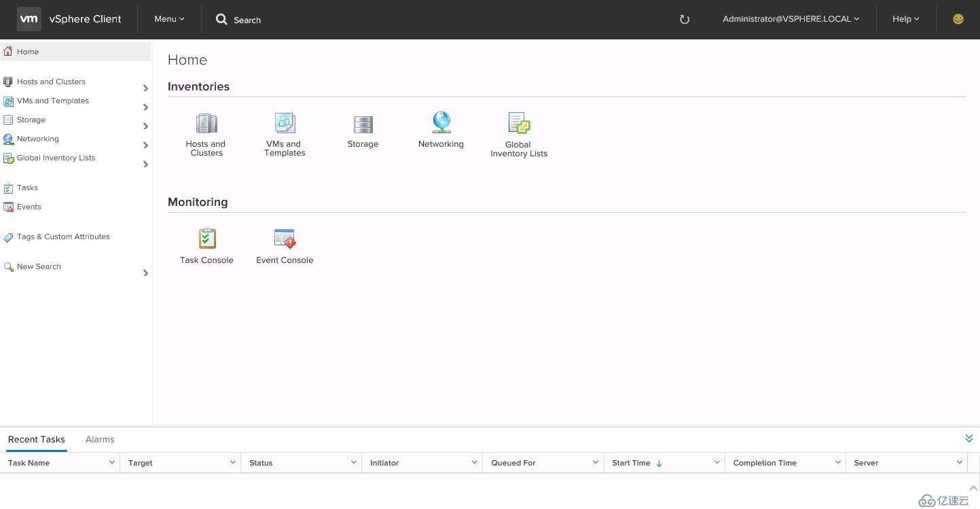Open Server column filter dropdown

coord(960,462)
